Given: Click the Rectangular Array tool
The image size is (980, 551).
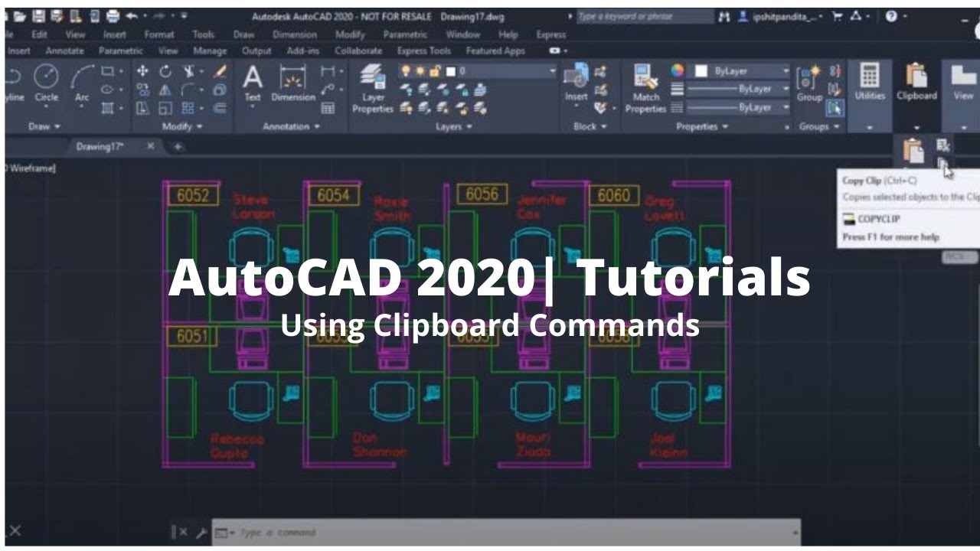Looking at the screenshot, I should click(188, 108).
